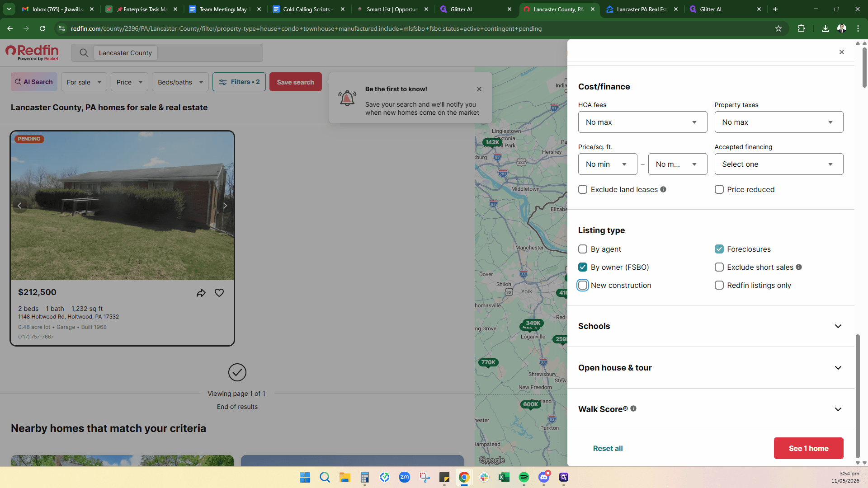Show next photo arrow on listing card
The height and width of the screenshot is (488, 868).
225,206
